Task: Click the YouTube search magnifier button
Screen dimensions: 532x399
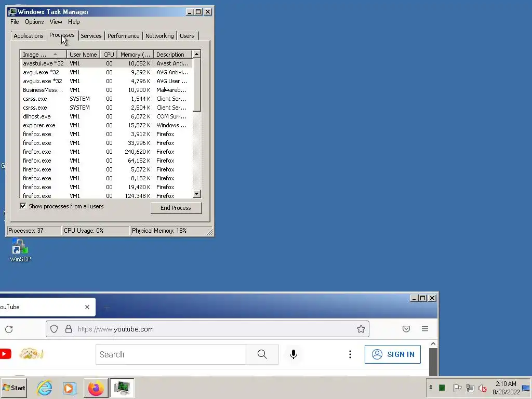Action: click(262, 354)
